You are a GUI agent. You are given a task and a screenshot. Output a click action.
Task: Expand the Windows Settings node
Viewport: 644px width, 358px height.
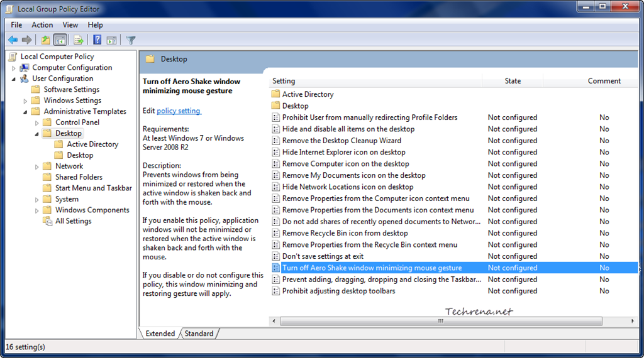coord(25,100)
